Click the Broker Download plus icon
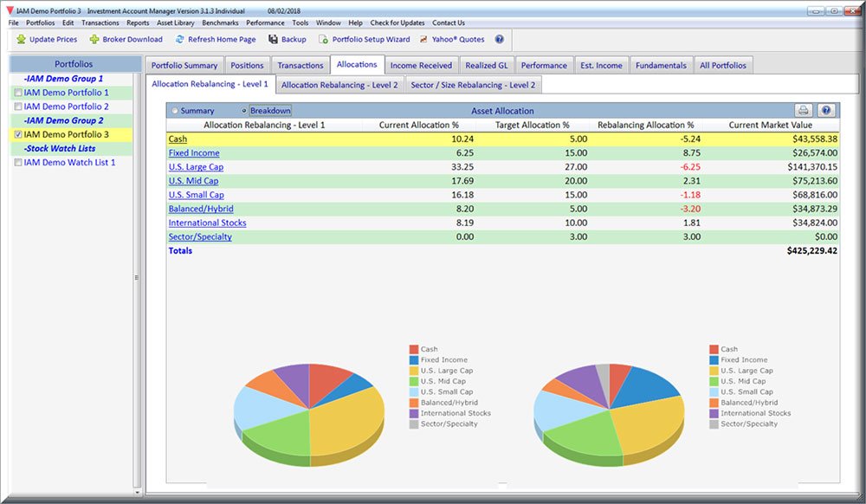This screenshot has height=504, width=866. [94, 39]
